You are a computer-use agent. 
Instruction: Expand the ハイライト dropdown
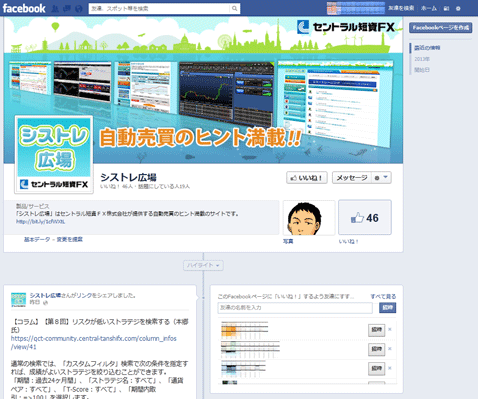pos(203,265)
